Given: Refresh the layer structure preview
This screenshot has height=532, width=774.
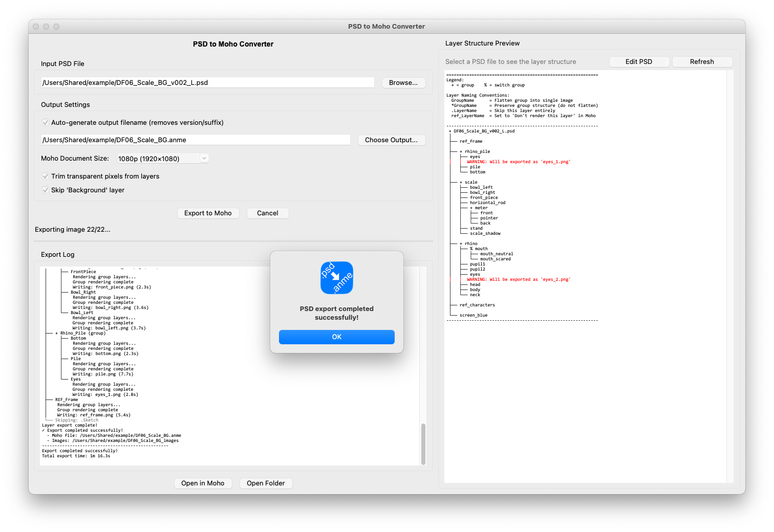Looking at the screenshot, I should click(x=701, y=61).
